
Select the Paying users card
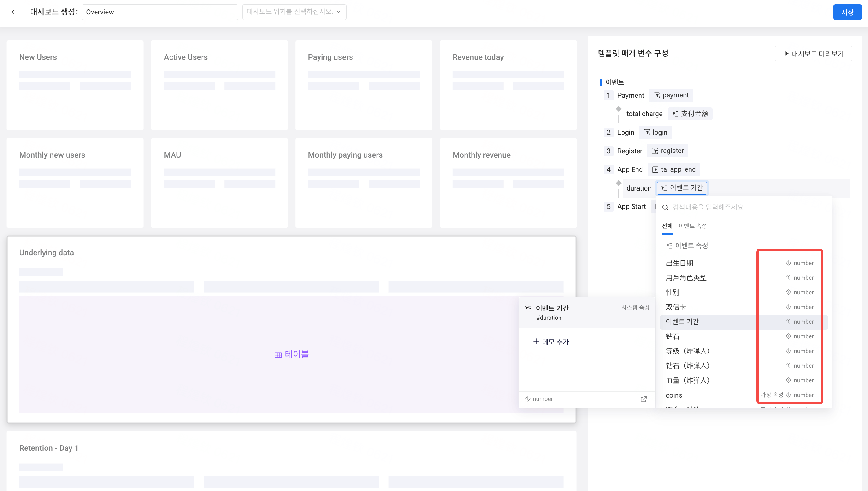coord(363,85)
